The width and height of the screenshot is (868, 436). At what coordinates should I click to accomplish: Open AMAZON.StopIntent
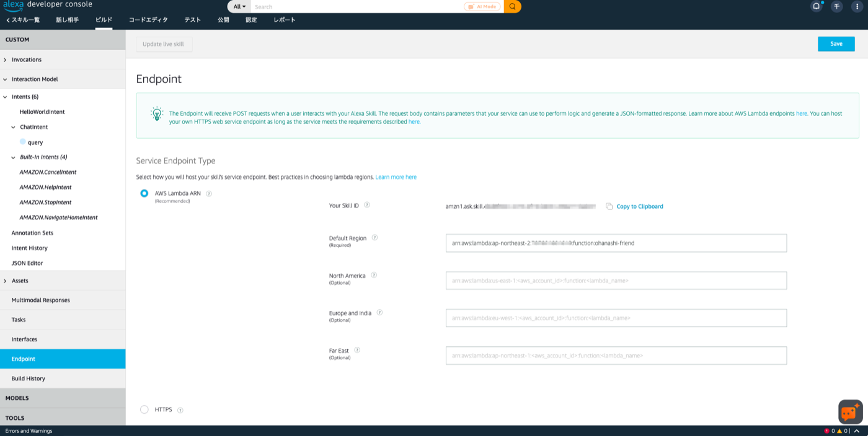point(45,203)
